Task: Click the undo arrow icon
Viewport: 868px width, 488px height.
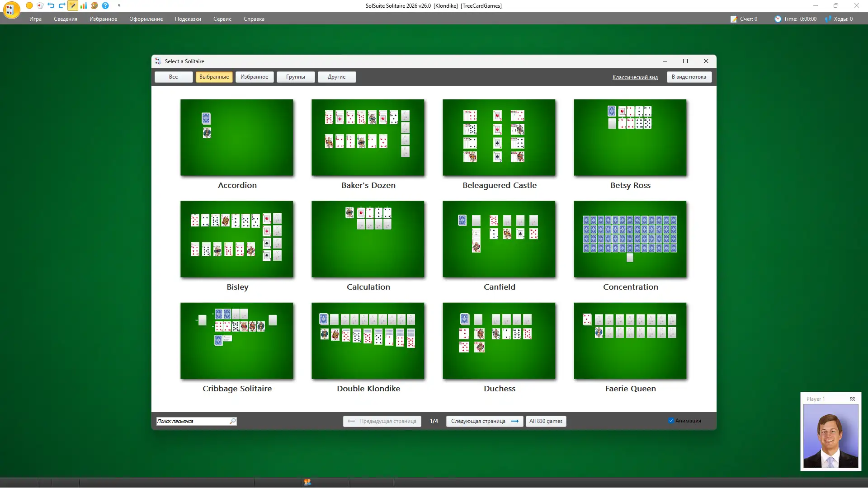Action: (x=51, y=6)
